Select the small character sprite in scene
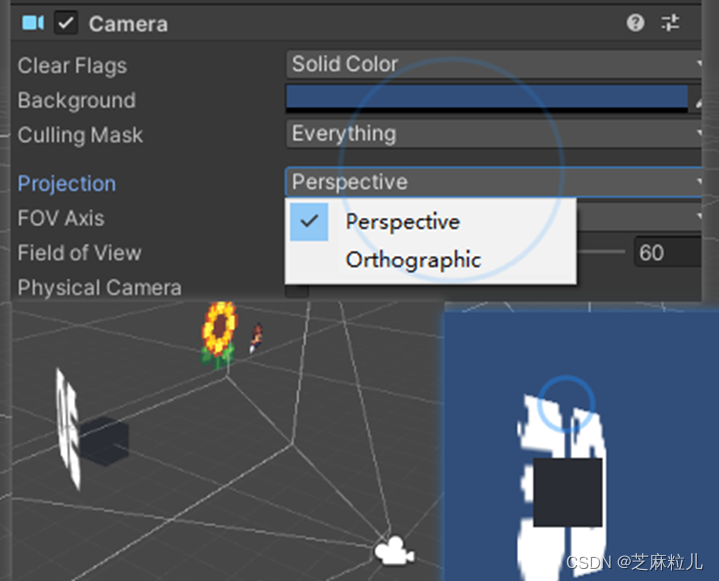This screenshot has width=719, height=581. pos(256,337)
